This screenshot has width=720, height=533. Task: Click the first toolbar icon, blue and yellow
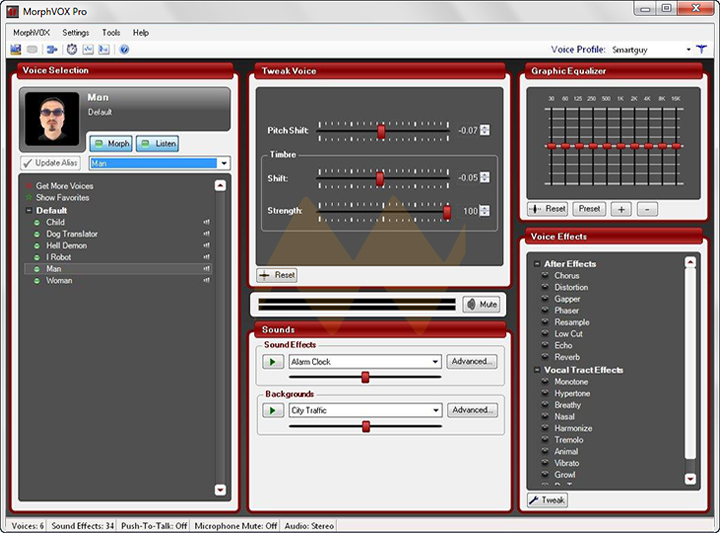[16, 49]
